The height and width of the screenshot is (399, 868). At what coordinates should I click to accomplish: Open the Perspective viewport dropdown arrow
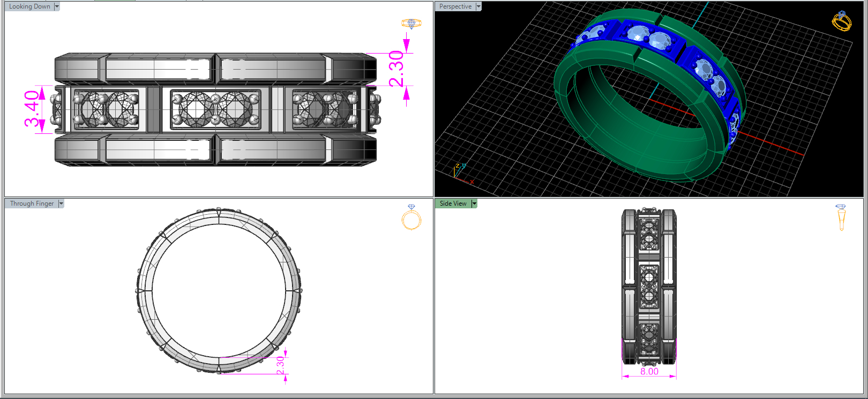coord(478,6)
